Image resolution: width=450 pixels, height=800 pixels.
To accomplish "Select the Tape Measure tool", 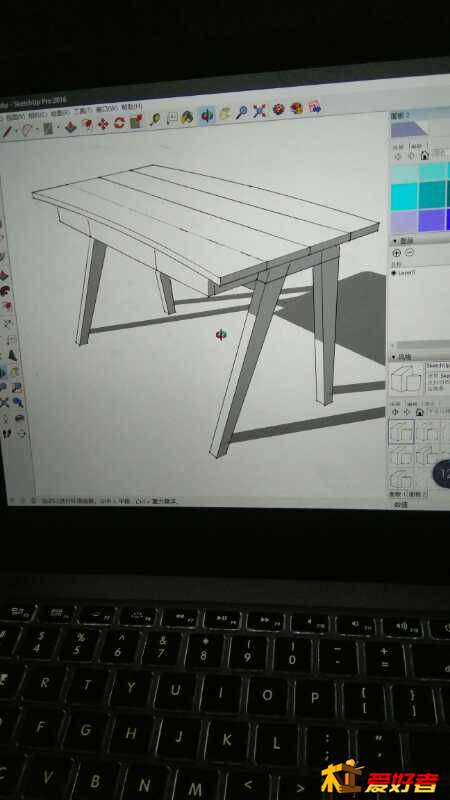I will [155, 119].
